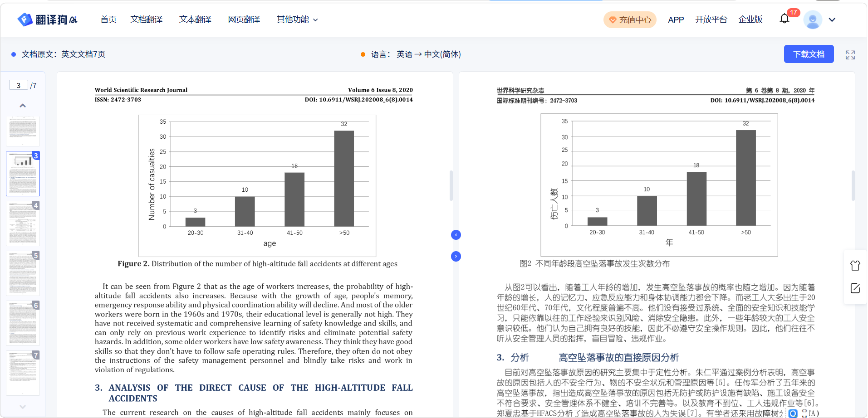Viewport: 868px width, 418px height.
Task: Open the 开放平台 link
Action: tap(711, 19)
